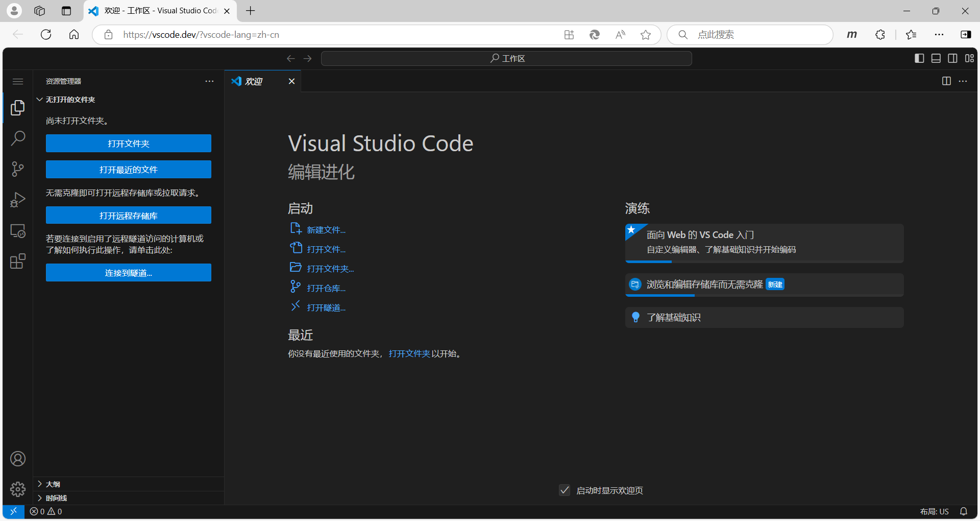Open Explorer views and more actions menu
The height and width of the screenshot is (521, 980).
tap(209, 81)
